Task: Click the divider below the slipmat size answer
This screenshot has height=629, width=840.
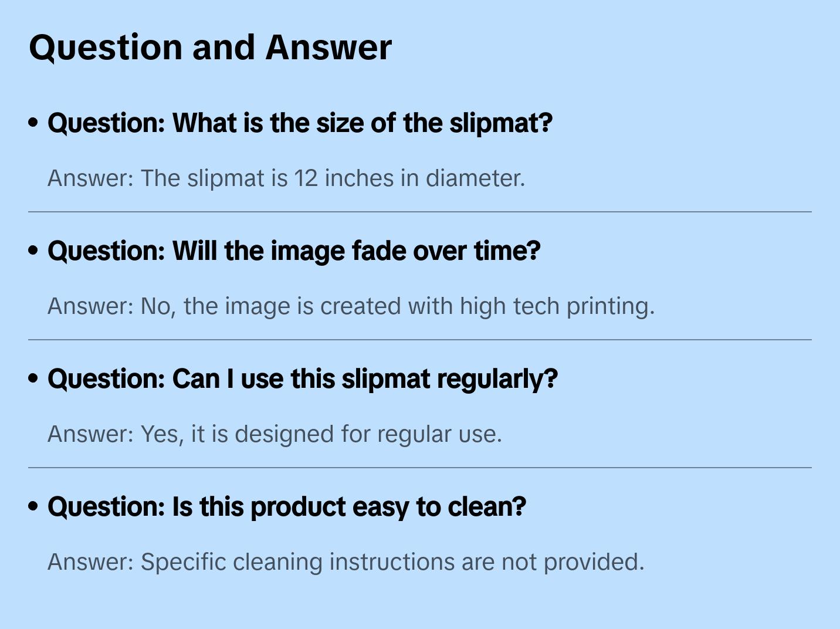Action: 419,212
